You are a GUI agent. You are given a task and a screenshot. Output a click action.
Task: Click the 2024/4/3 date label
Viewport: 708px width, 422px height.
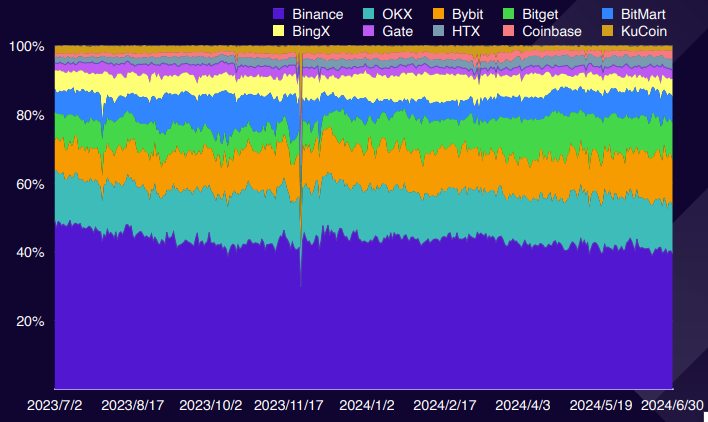pyautogui.click(x=523, y=405)
